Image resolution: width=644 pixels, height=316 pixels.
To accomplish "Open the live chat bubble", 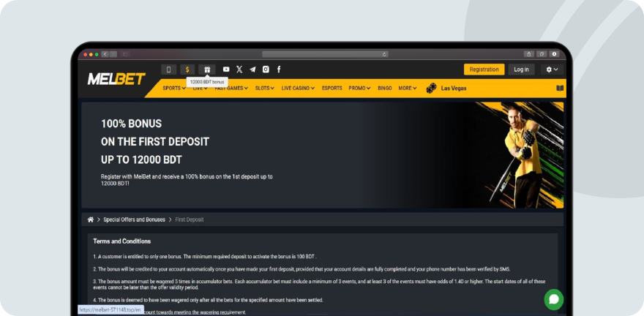I will click(x=554, y=300).
